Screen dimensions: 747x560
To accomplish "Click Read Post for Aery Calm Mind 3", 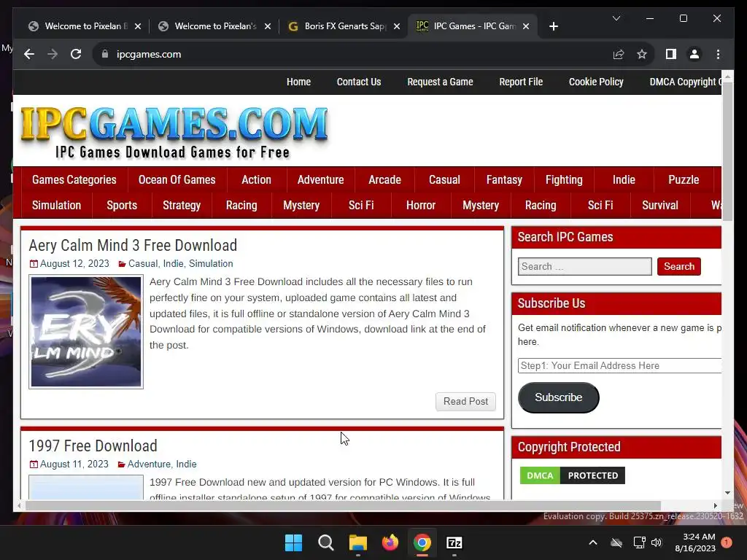I will [465, 402].
